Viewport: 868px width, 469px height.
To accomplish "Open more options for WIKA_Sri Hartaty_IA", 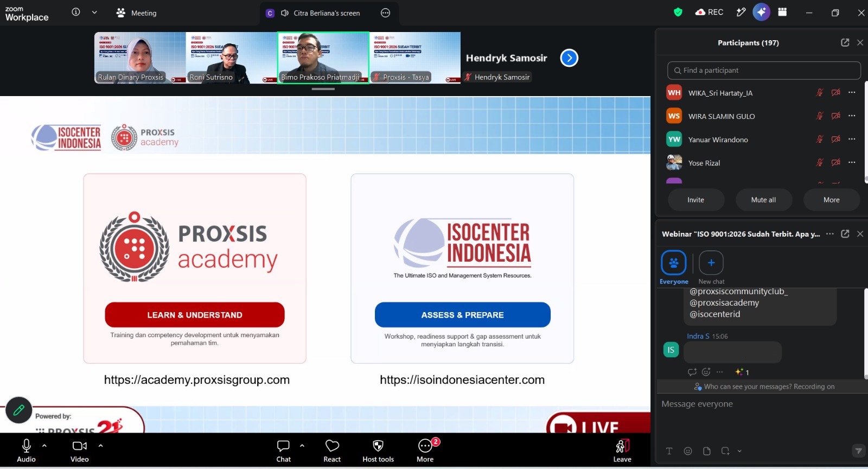I will coord(852,93).
